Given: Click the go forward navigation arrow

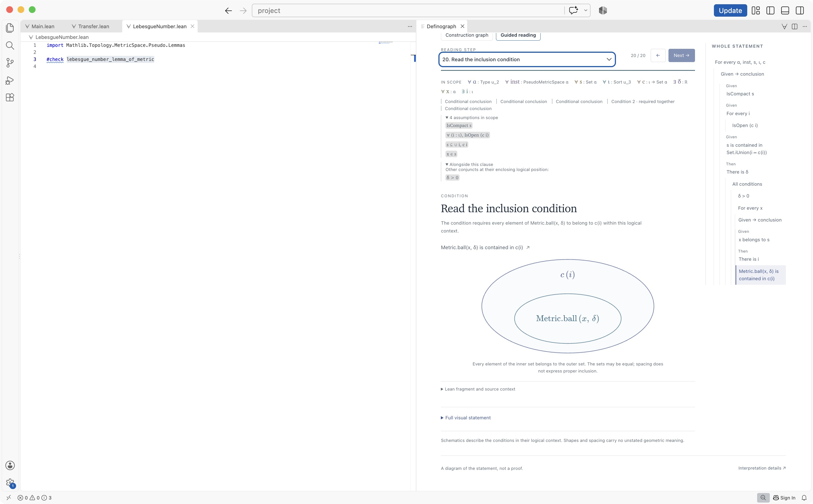Looking at the screenshot, I should (243, 11).
